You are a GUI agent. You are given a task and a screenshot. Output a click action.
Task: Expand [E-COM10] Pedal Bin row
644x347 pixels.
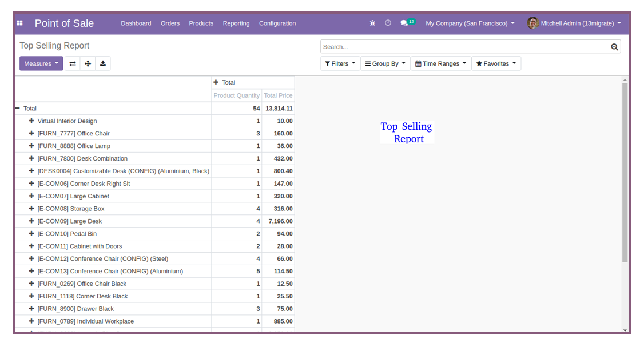click(x=31, y=234)
